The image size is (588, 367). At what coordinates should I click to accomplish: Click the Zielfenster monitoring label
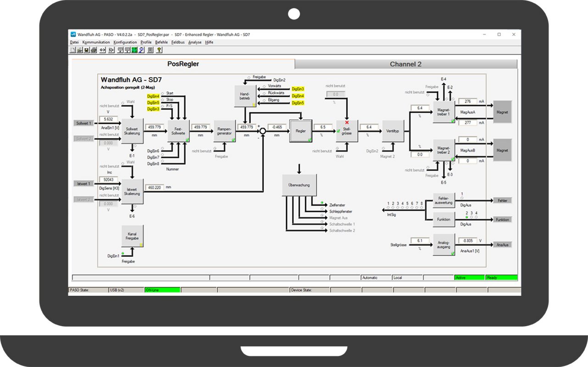(338, 205)
